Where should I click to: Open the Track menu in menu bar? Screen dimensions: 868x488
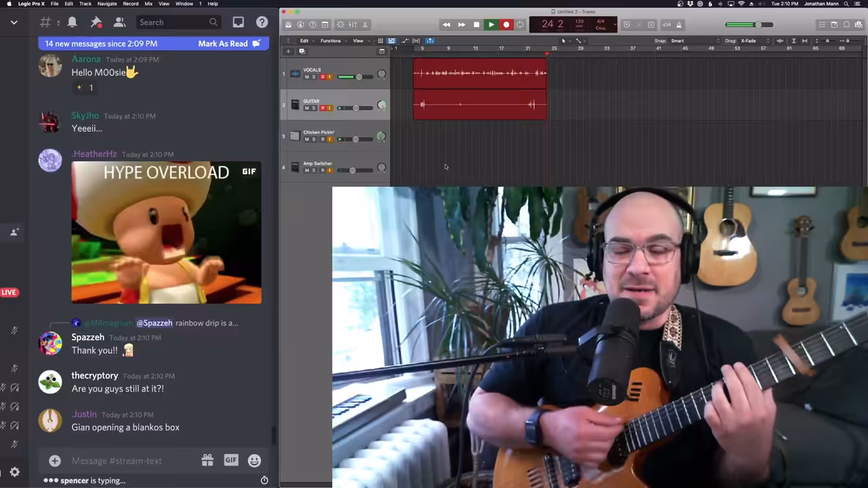coord(85,3)
